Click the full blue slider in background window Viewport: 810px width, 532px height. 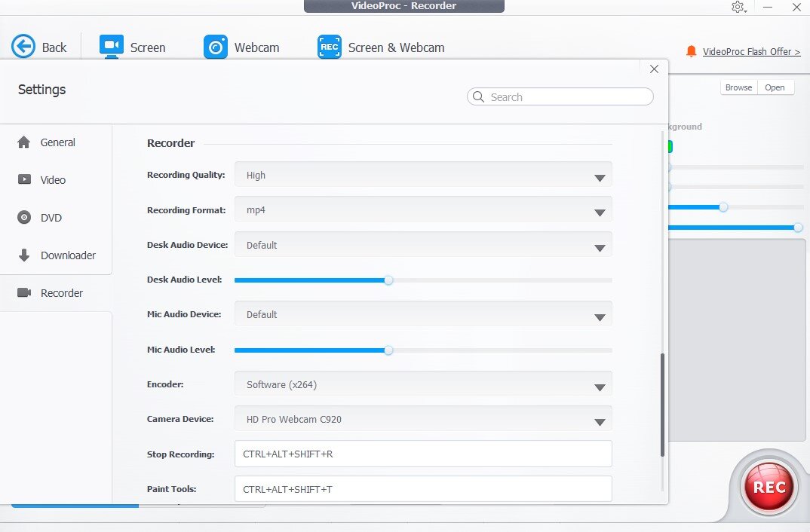click(735, 228)
